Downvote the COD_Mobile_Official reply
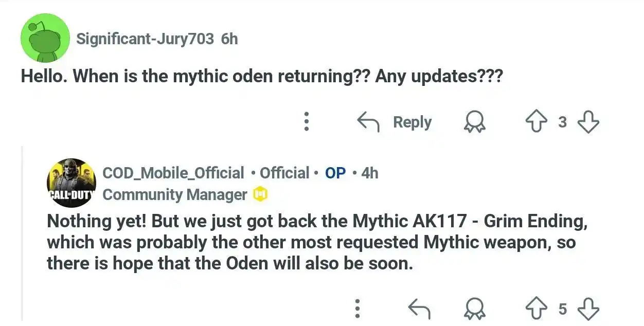Screen dimensions: 644x326 (588, 309)
